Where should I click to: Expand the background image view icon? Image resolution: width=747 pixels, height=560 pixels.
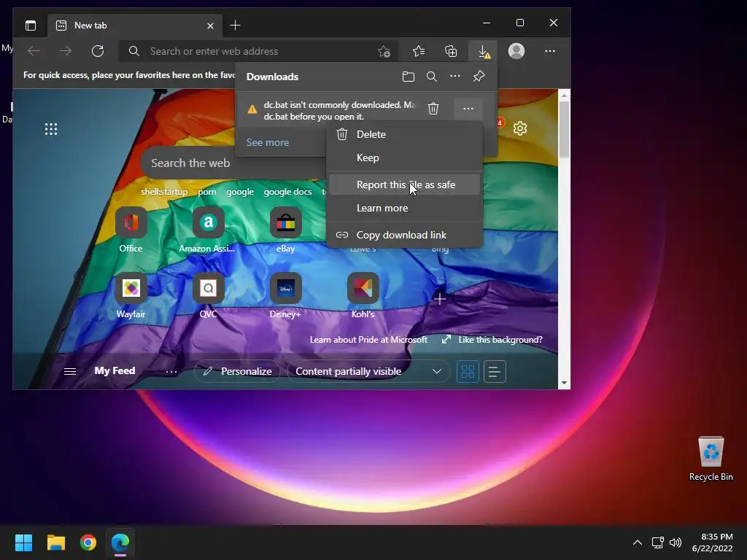(x=446, y=339)
